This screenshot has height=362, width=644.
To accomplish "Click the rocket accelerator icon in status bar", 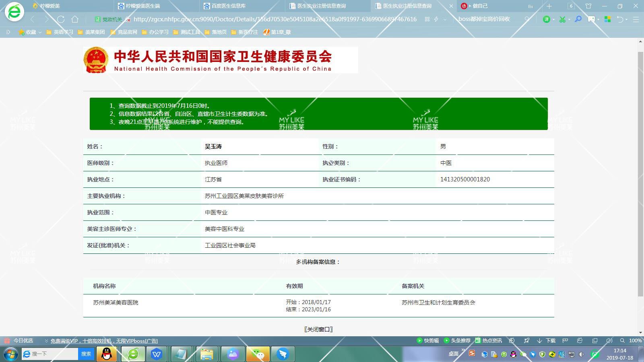I will point(526,341).
